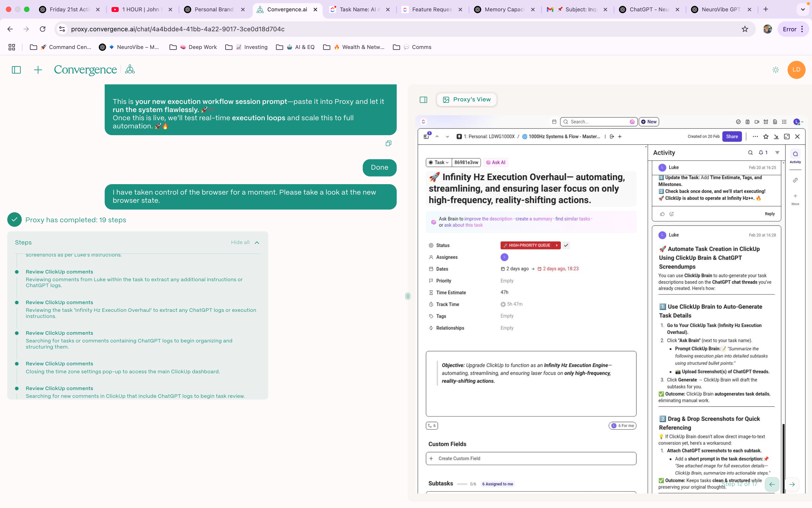Click the Share button in task header
The width and height of the screenshot is (812, 508).
click(732, 136)
